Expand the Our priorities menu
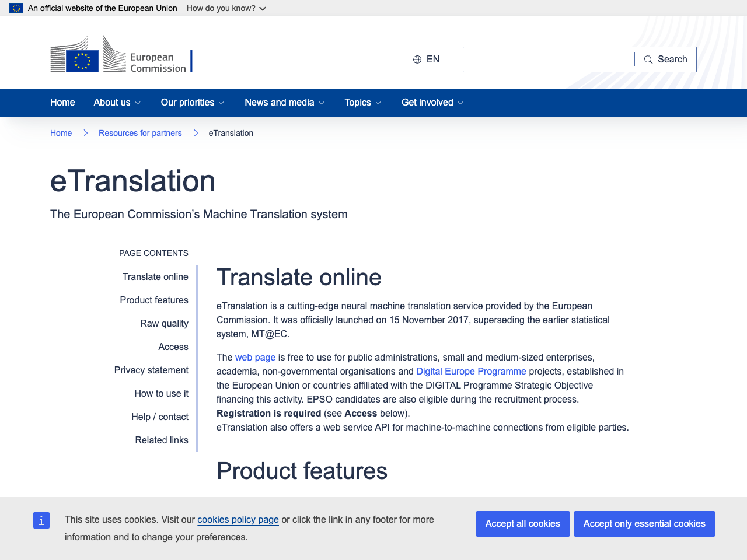 [x=193, y=103]
